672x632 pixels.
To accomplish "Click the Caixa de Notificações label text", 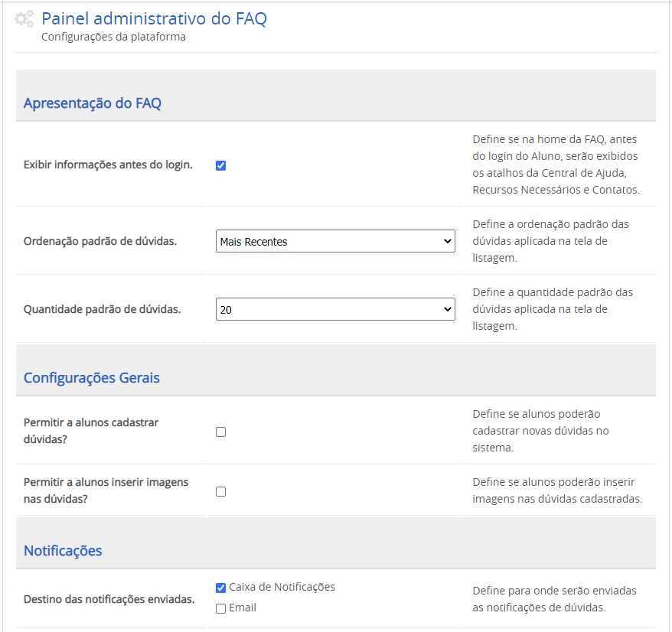I will point(282,587).
